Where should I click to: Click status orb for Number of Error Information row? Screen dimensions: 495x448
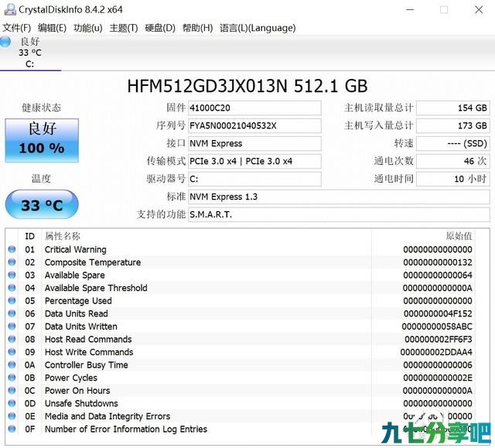[12, 429]
